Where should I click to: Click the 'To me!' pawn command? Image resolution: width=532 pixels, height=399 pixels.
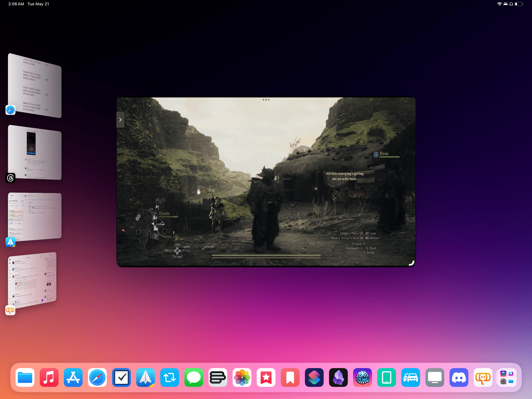(177, 257)
